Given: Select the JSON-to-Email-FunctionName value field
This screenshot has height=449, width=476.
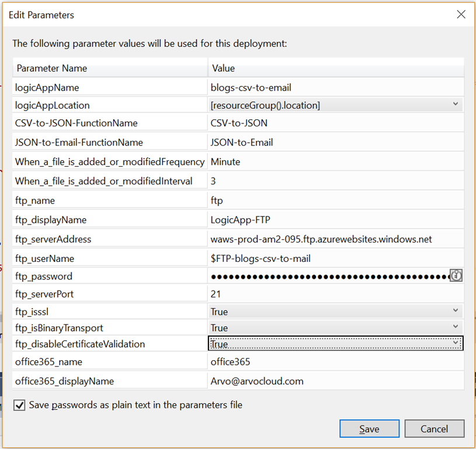Looking at the screenshot, I should point(336,142).
